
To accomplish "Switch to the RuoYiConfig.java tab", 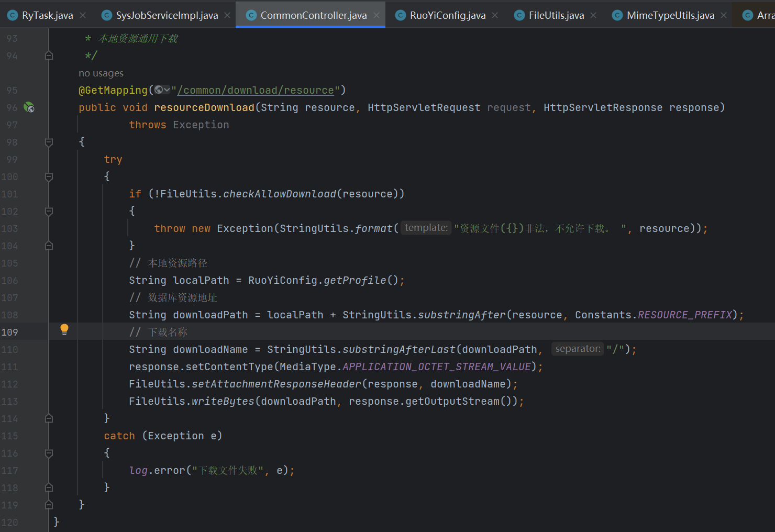I will 447,16.
